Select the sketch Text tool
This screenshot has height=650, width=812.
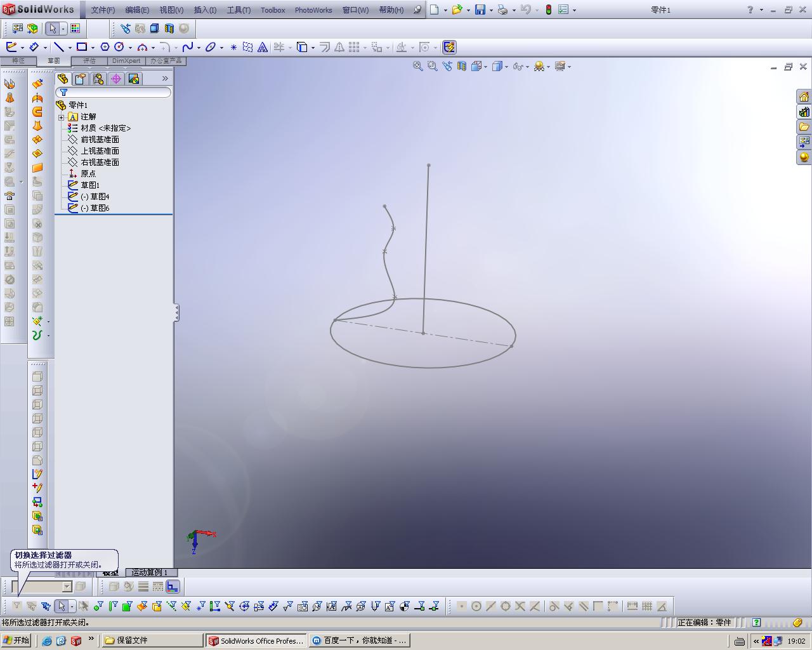coord(262,47)
